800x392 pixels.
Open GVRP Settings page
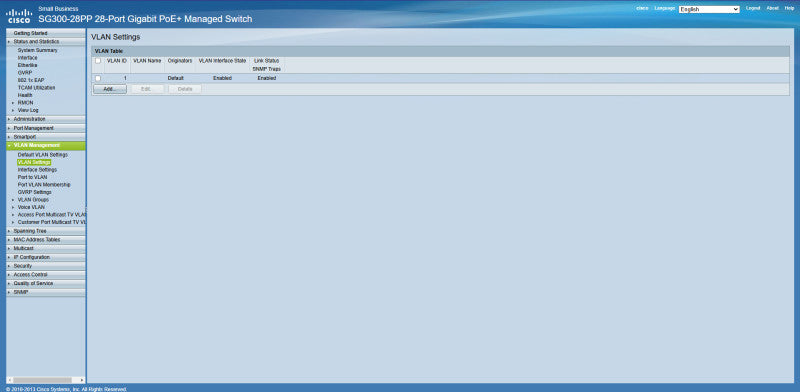(x=35, y=192)
